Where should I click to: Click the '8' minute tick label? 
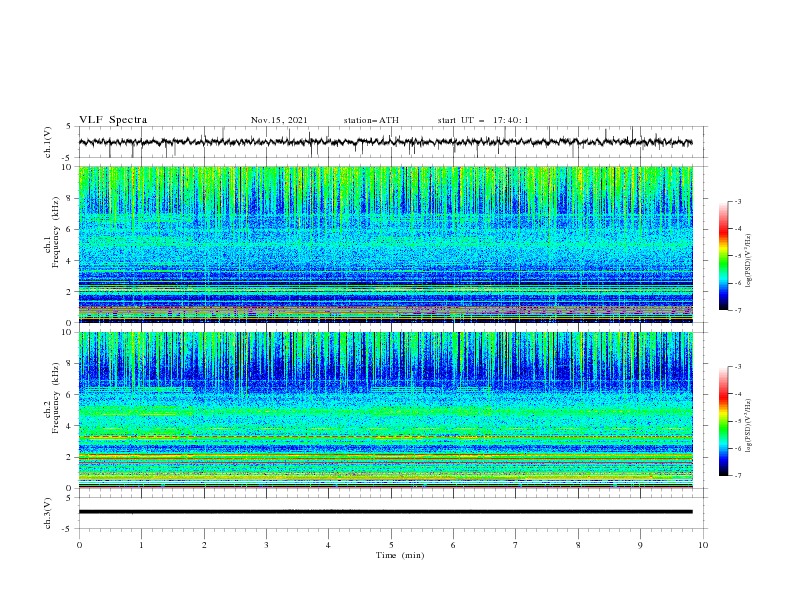pyautogui.click(x=578, y=545)
